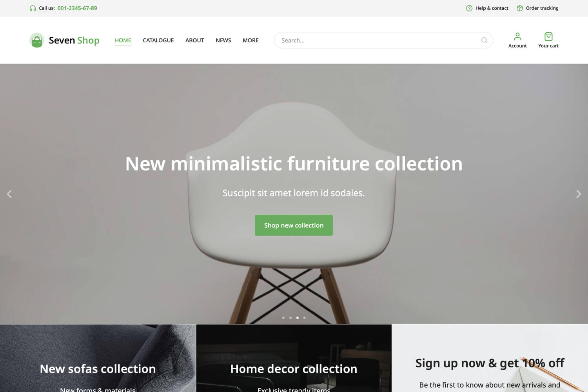Click the magnifier search icon
The image size is (588, 392).
[484, 40]
